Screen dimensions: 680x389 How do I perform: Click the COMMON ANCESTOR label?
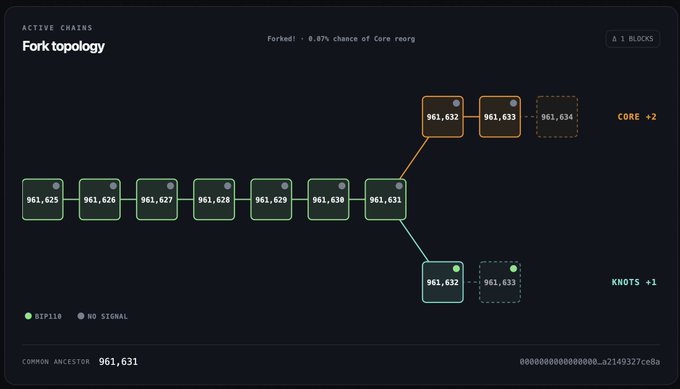[x=56, y=361]
